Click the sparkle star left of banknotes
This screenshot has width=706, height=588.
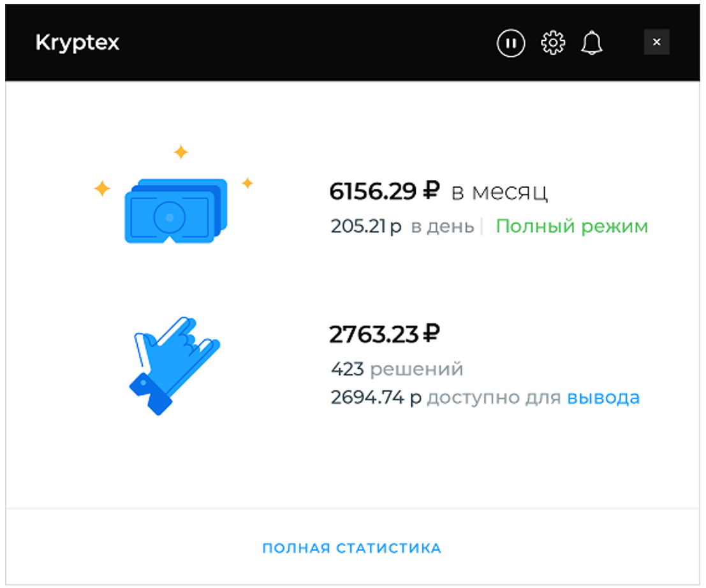(x=102, y=188)
